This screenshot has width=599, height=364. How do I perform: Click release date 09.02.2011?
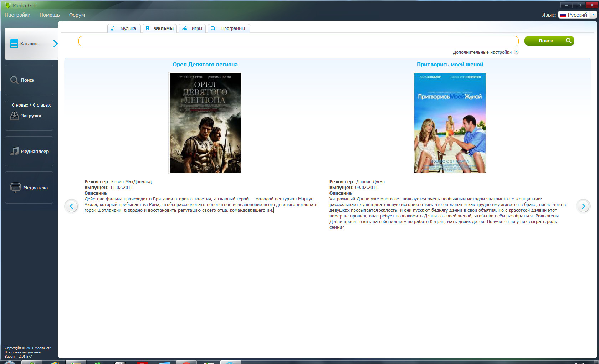[x=367, y=188]
